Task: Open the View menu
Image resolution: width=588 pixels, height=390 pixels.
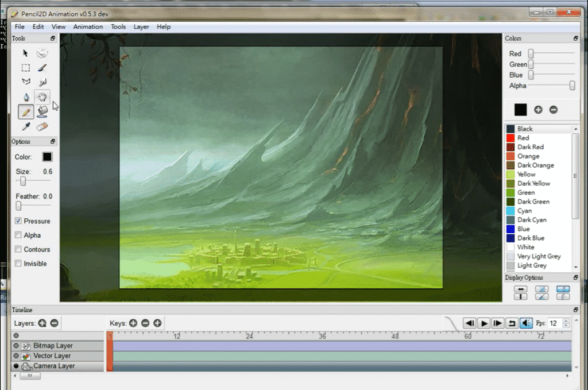Action: tap(59, 26)
